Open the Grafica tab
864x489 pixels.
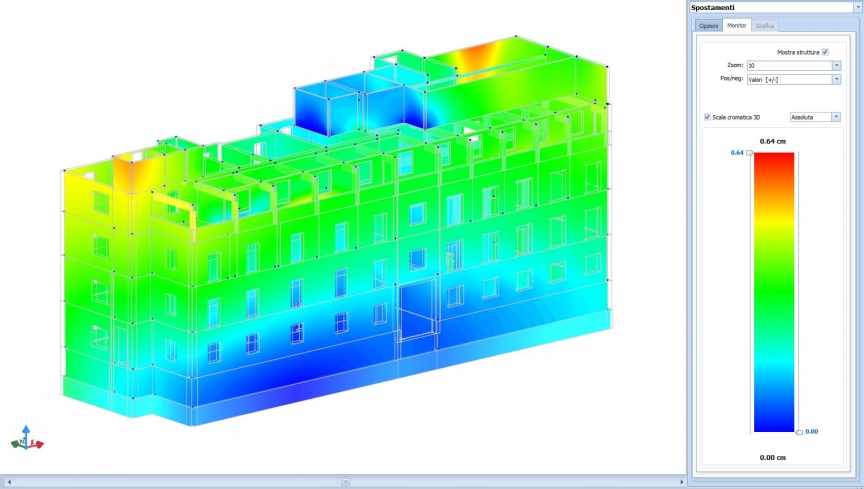point(765,25)
